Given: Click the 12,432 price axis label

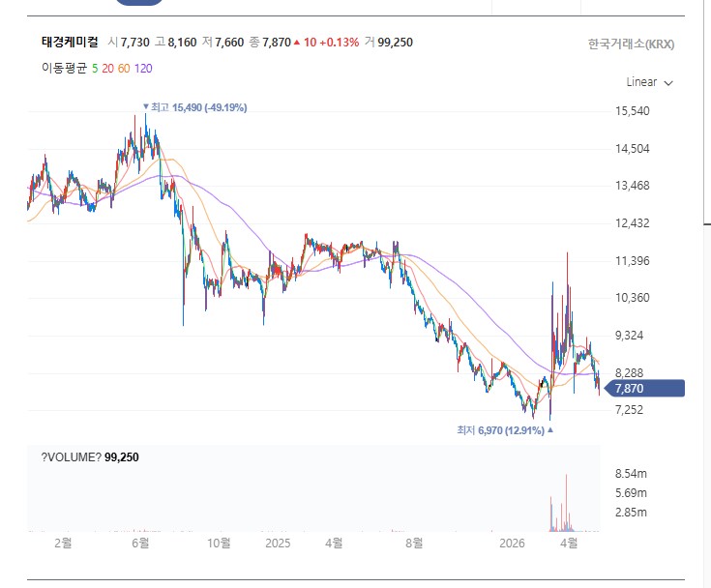Looking at the screenshot, I should tap(633, 223).
